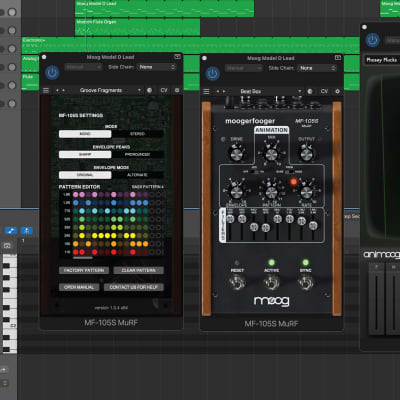Go to previous preset in Groove Fragments plugin
Screen dimensions: 400x400
coord(57,90)
